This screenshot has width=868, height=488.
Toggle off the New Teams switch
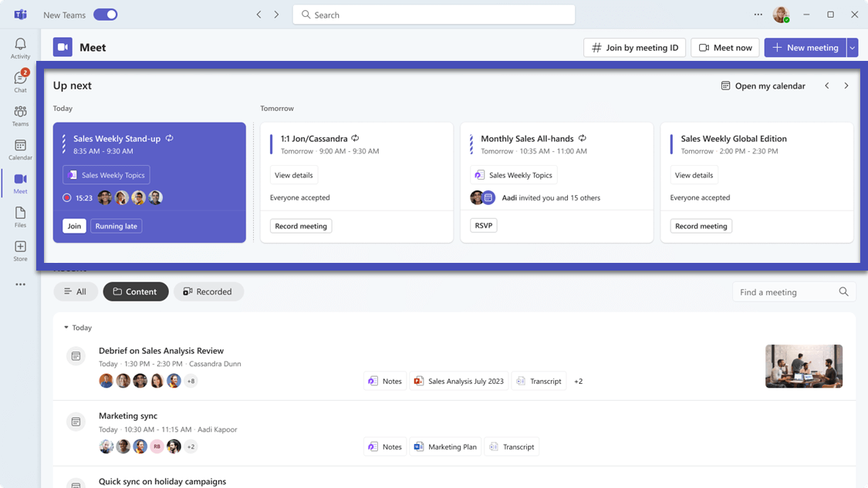(106, 14)
